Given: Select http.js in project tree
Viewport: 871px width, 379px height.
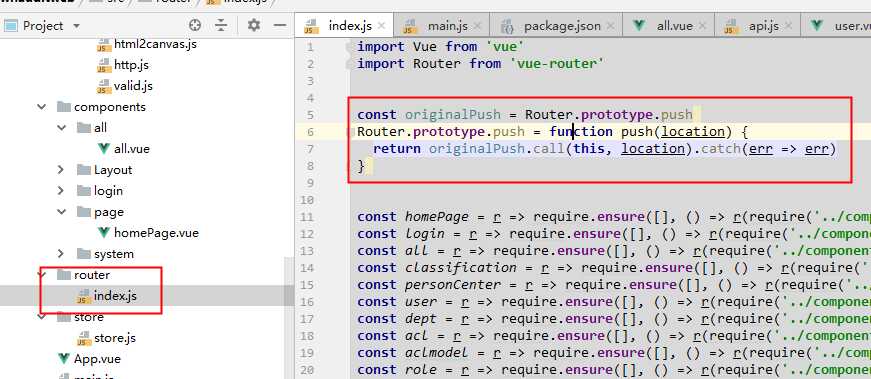Looking at the screenshot, I should coord(131,65).
